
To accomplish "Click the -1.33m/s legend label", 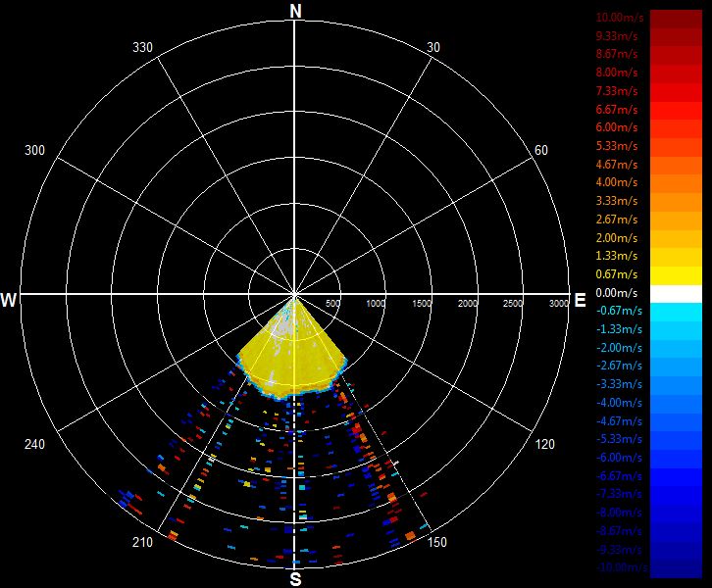I will [x=619, y=329].
